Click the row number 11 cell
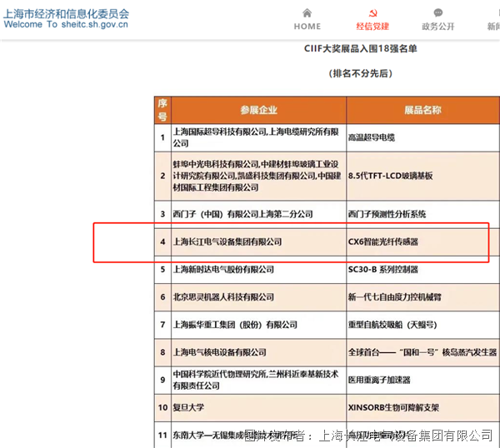Screen dimensions: 500x448 (162, 435)
